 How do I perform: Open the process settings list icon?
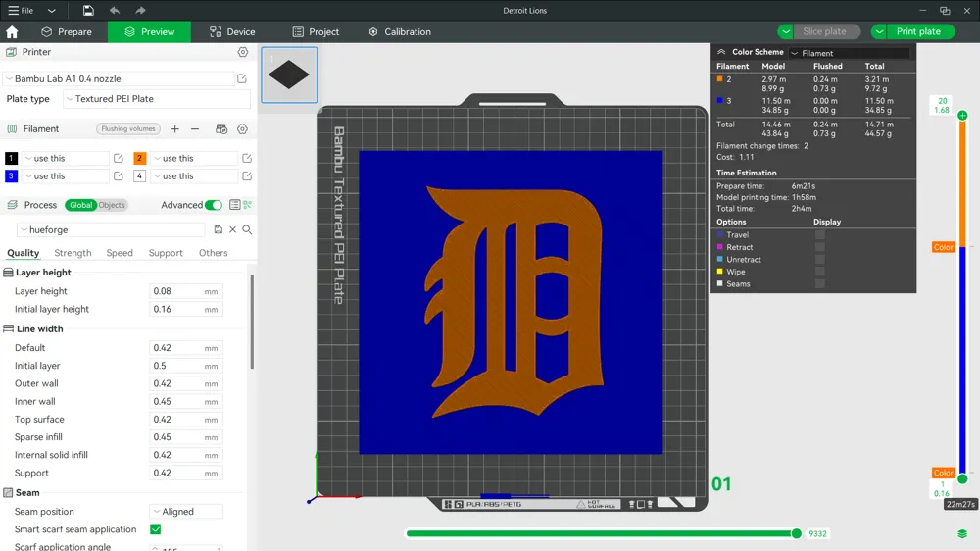(234, 205)
